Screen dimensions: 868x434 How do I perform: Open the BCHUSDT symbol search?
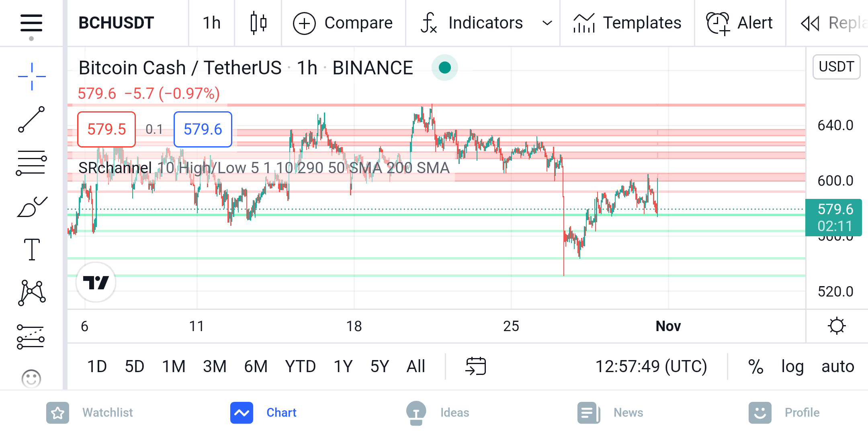pos(116,23)
